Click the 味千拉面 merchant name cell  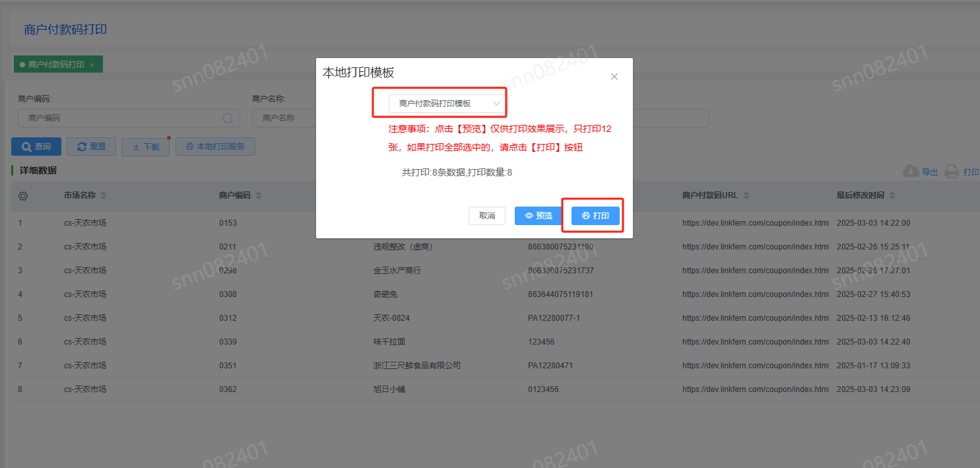[x=389, y=342]
